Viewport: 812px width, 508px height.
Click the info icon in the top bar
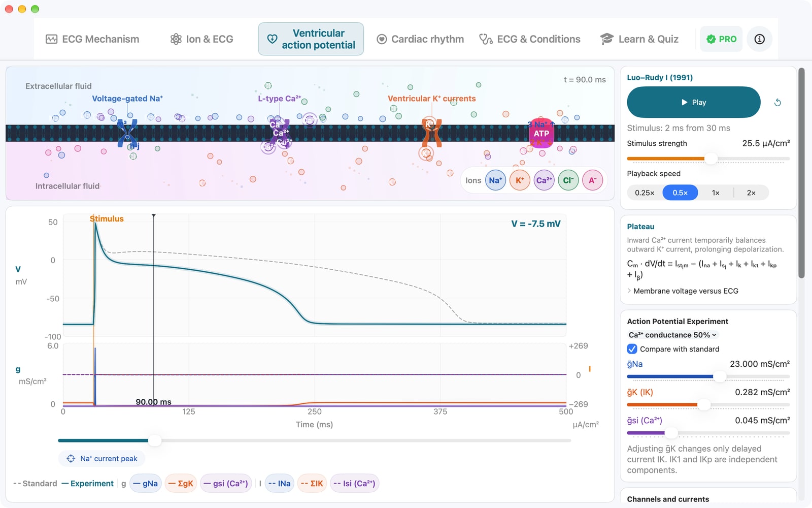(759, 39)
